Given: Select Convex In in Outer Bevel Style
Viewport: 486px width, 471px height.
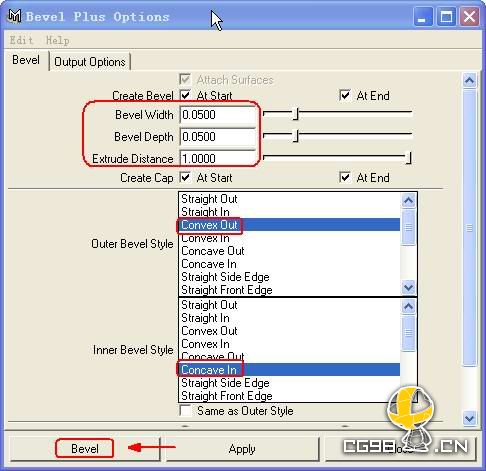Looking at the screenshot, I should coord(289,238).
